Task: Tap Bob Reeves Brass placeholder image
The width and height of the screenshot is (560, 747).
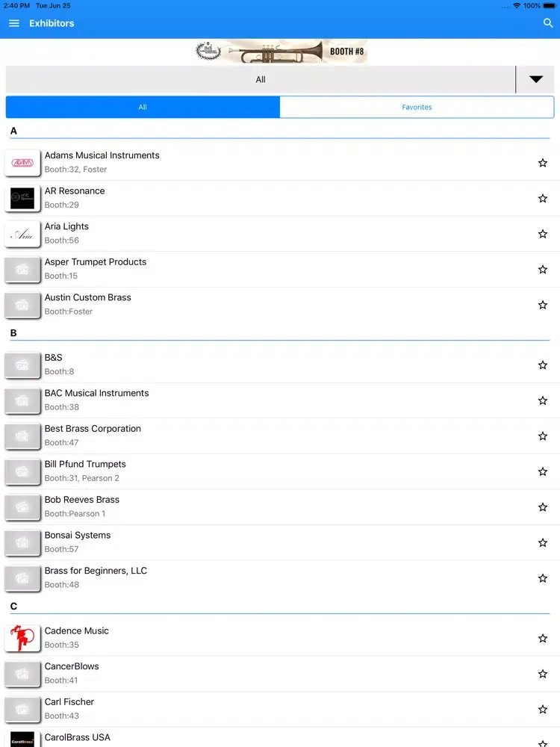Action: coord(22,507)
